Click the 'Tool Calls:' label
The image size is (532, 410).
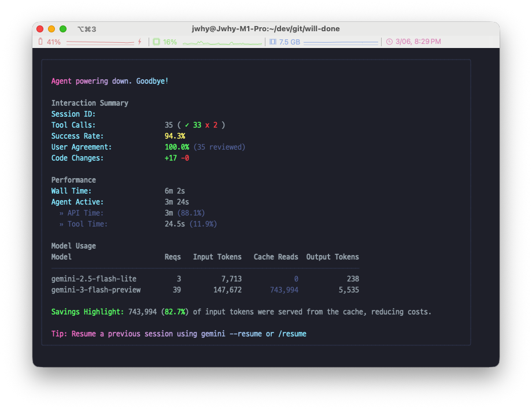pyautogui.click(x=73, y=125)
